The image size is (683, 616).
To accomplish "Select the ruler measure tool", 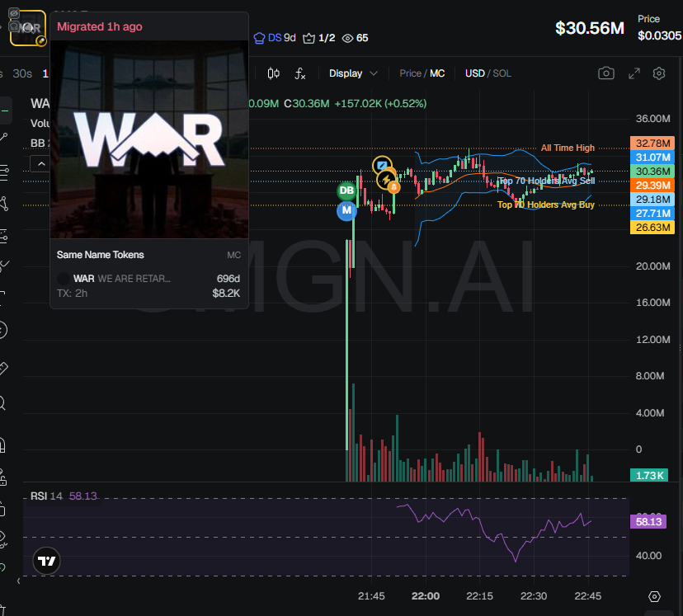I will [3, 369].
